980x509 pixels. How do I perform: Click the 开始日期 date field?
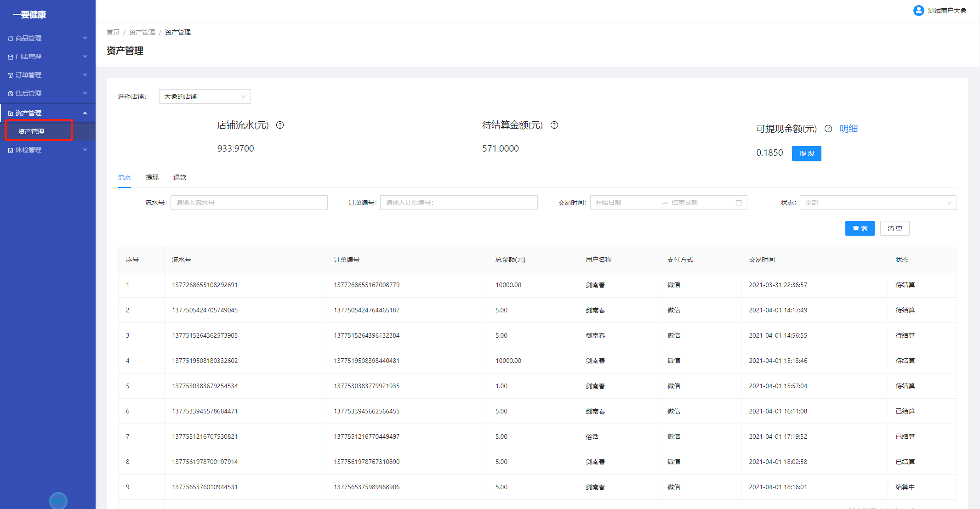click(x=625, y=203)
